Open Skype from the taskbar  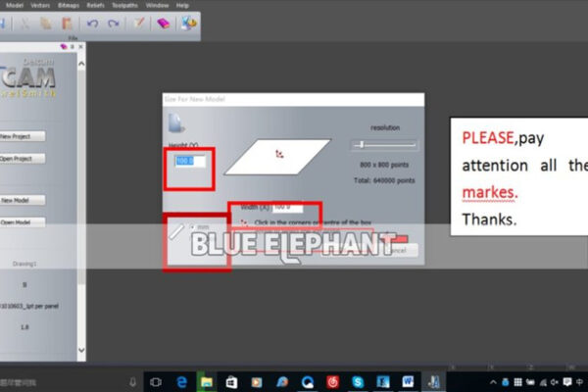click(358, 382)
